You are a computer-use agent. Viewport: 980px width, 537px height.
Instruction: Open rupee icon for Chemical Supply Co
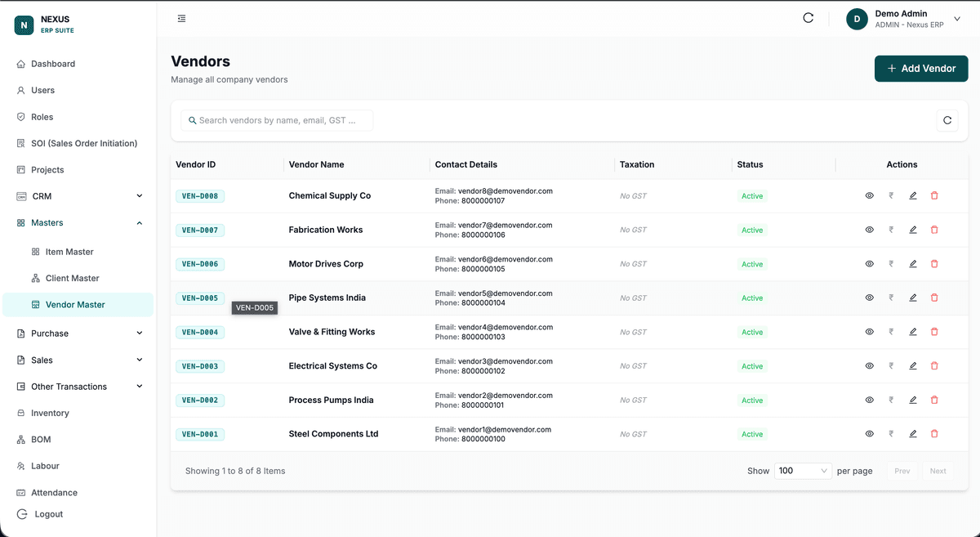pyautogui.click(x=891, y=196)
